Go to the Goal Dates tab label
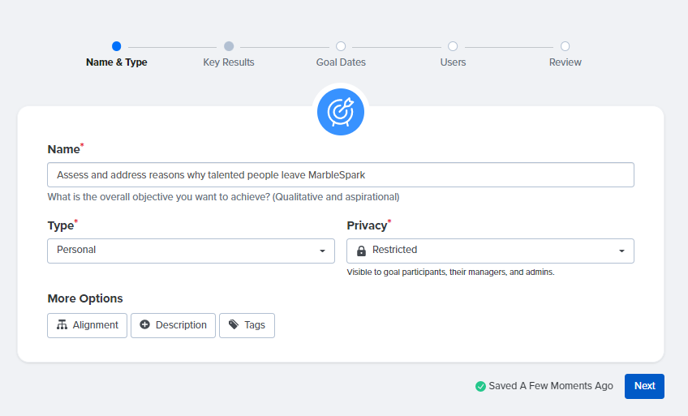The width and height of the screenshot is (688, 416). coord(341,62)
